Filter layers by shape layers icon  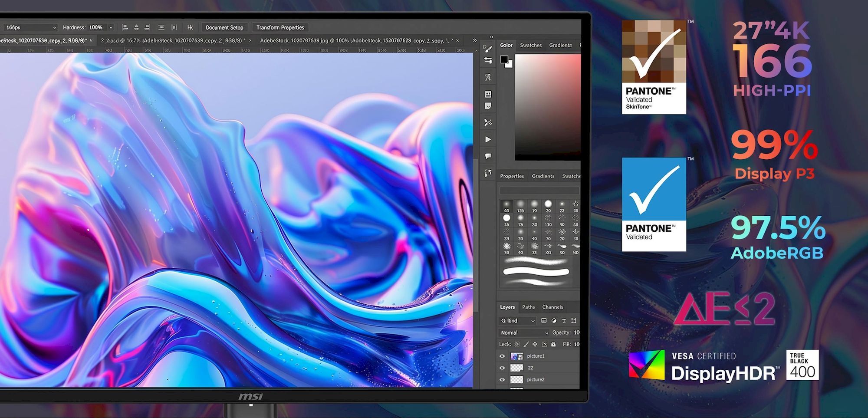(574, 321)
